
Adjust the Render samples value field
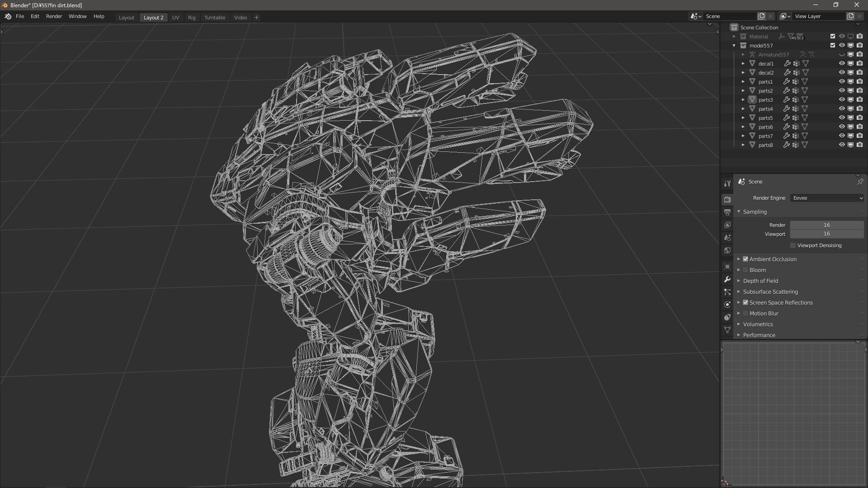click(x=827, y=225)
